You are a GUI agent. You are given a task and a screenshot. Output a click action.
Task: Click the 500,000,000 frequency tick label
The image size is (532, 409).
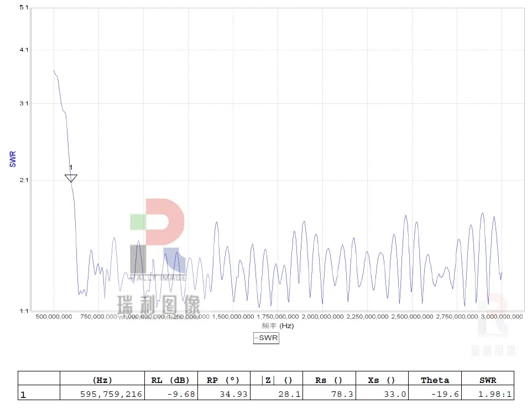(54, 317)
